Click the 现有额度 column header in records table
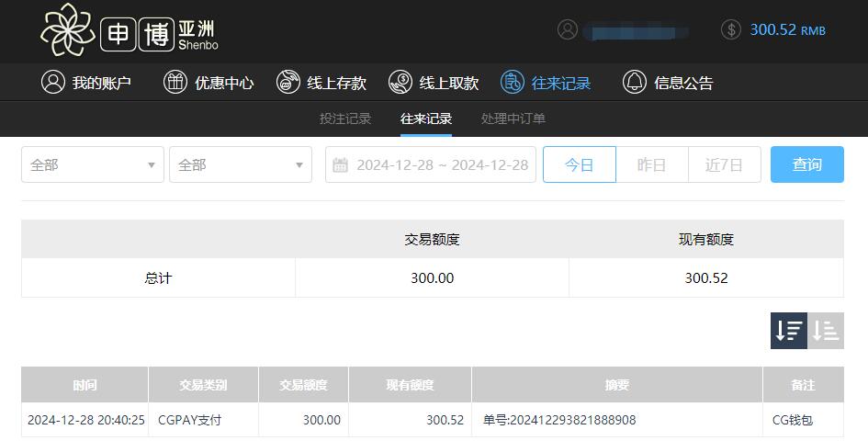Image resolution: width=868 pixels, height=441 pixels. [x=410, y=384]
